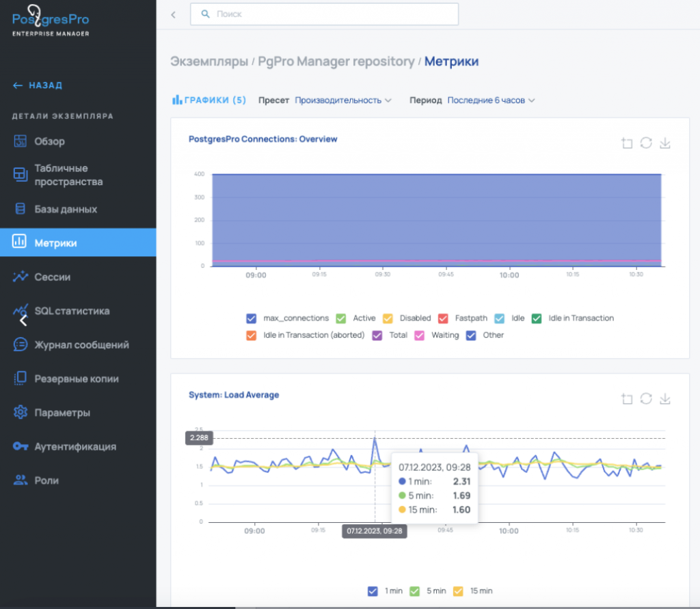The width and height of the screenshot is (700, 609).
Task: Click the НАЗАД back link
Action: click(x=38, y=85)
